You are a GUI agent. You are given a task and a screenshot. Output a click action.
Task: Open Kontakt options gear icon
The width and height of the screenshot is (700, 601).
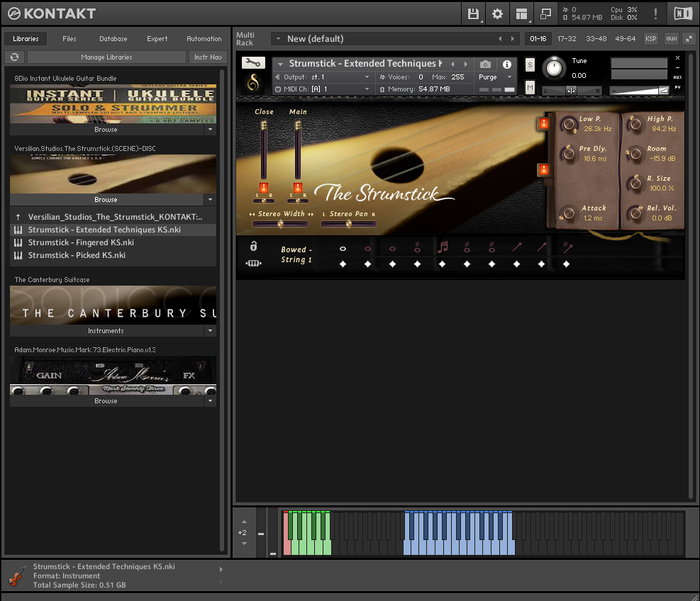497,14
